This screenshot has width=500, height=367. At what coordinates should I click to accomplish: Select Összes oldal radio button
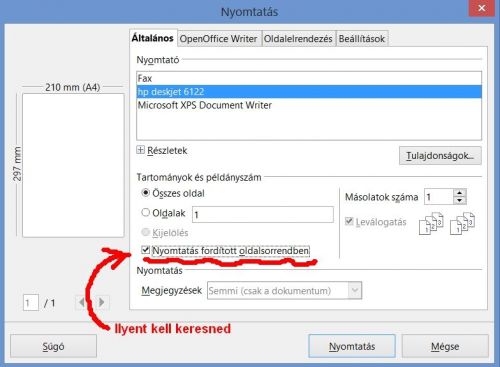(x=145, y=193)
